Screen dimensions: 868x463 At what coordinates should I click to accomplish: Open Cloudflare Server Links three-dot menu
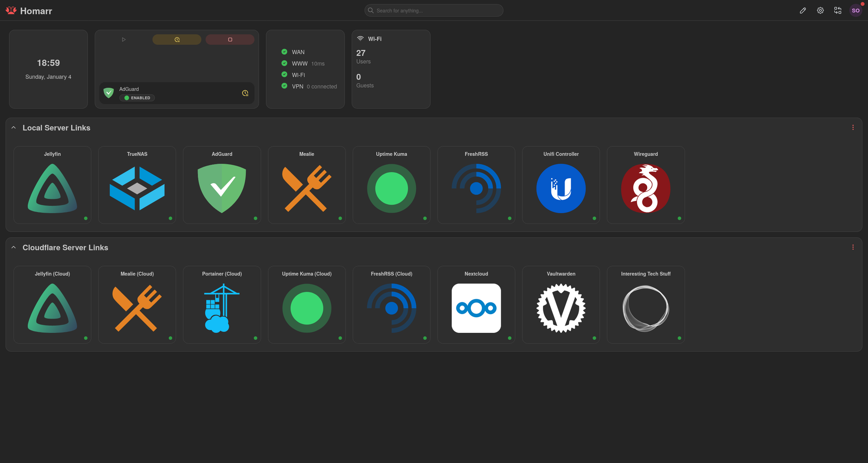[x=853, y=247]
